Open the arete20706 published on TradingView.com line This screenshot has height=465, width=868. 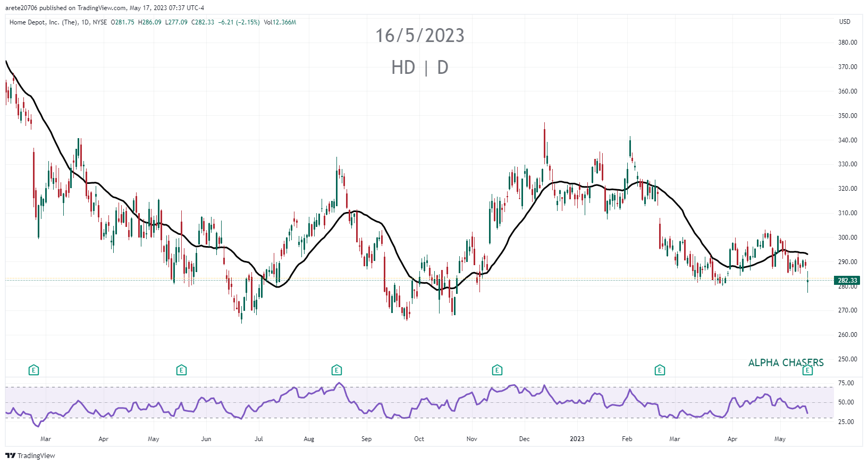(x=105, y=8)
